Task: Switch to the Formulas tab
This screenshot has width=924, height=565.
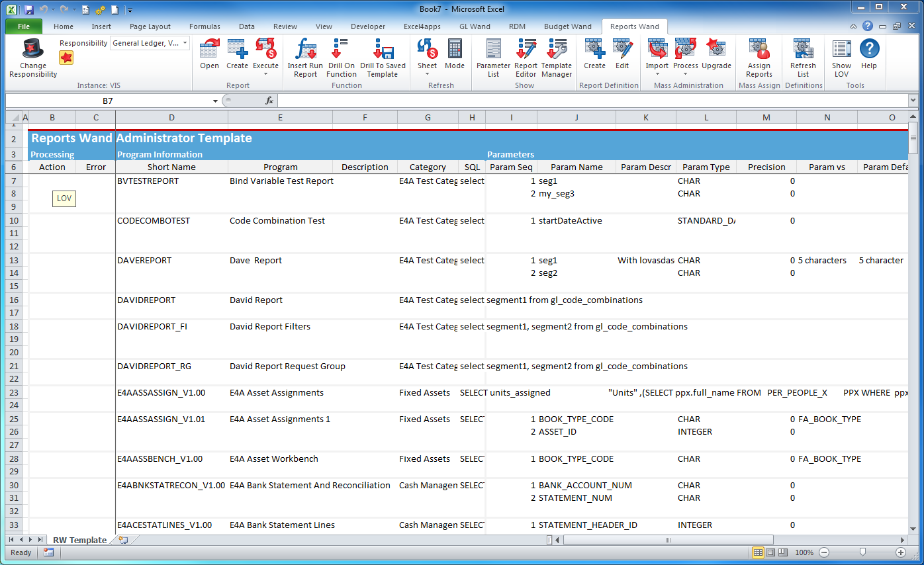Action: 205,26
